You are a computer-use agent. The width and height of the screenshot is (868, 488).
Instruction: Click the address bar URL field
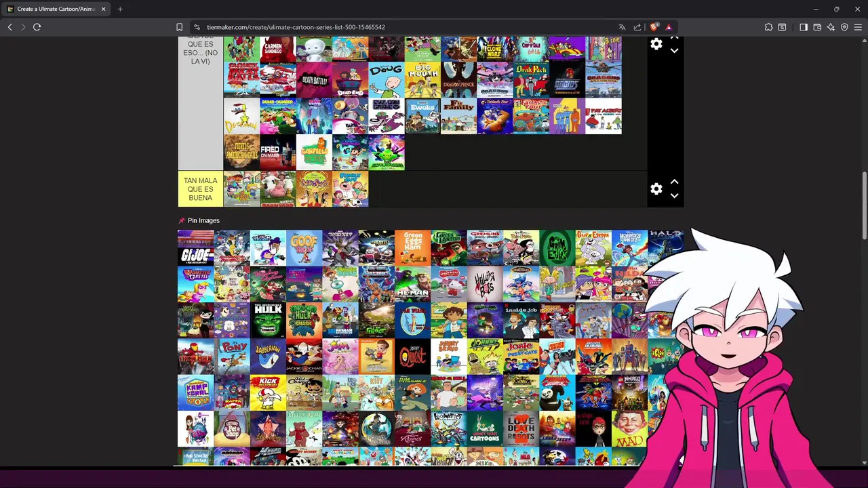click(407, 27)
